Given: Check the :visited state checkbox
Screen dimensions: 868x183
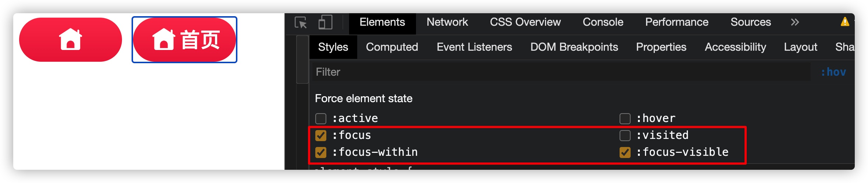Looking at the screenshot, I should click(x=625, y=135).
